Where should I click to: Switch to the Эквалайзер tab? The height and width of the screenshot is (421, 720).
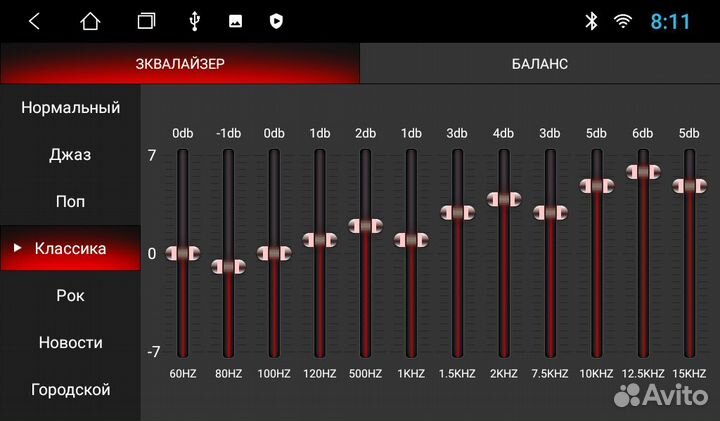tap(180, 64)
